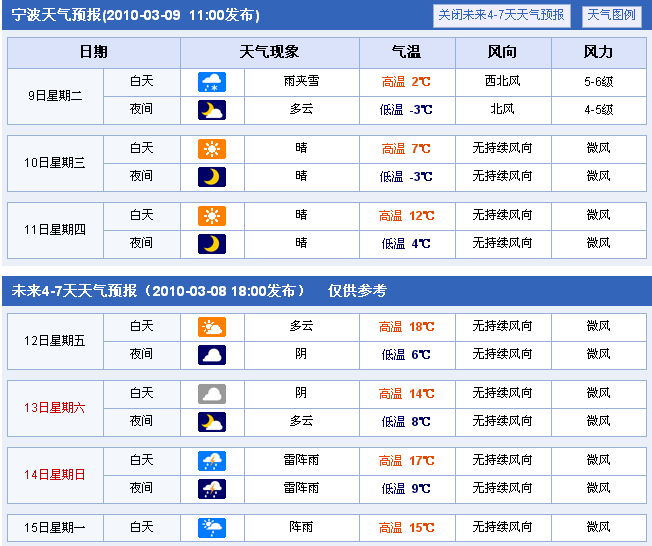The width and height of the screenshot is (652, 546).
Task: Click 低温 9℃ temperature value
Action: [406, 489]
